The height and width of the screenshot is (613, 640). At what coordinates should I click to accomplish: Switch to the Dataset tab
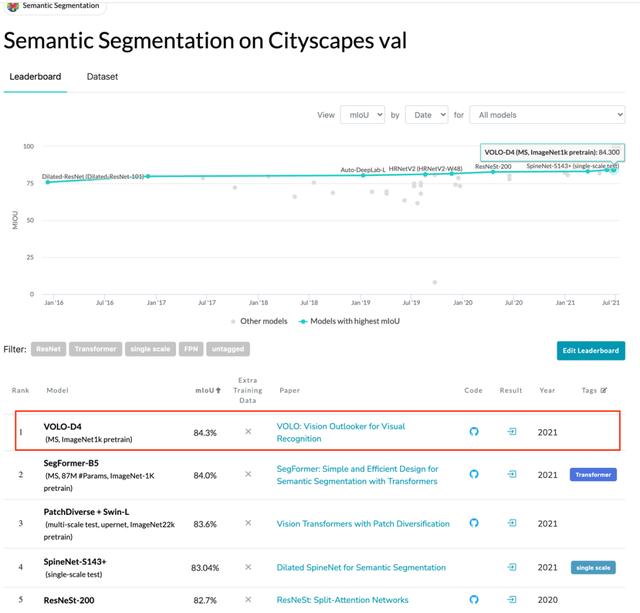102,76
